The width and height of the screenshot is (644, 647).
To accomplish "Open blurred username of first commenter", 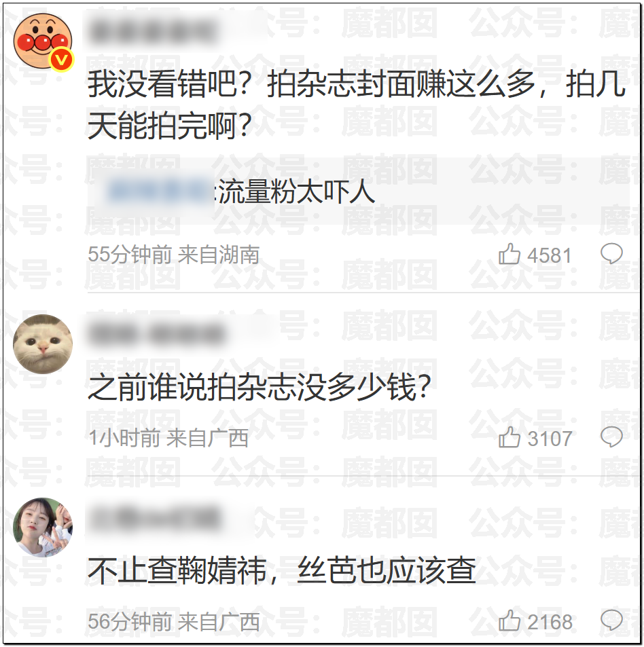I will [x=154, y=31].
